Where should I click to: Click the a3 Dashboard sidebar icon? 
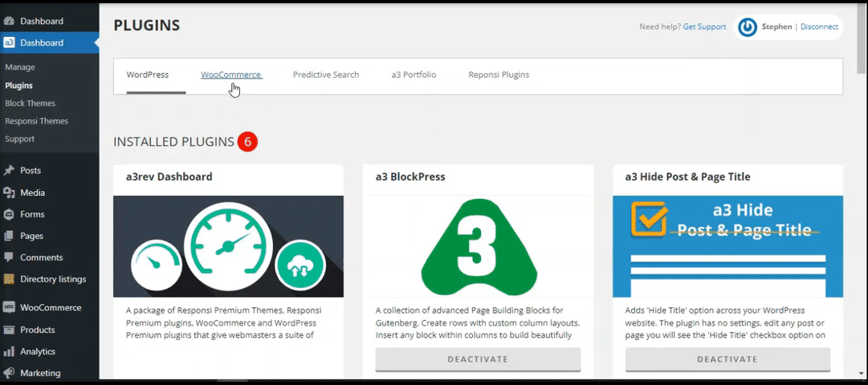8,43
